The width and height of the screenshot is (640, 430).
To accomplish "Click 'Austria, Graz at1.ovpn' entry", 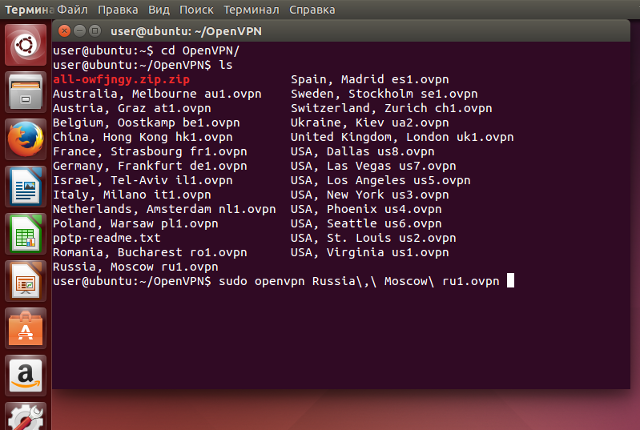I will pos(132,108).
